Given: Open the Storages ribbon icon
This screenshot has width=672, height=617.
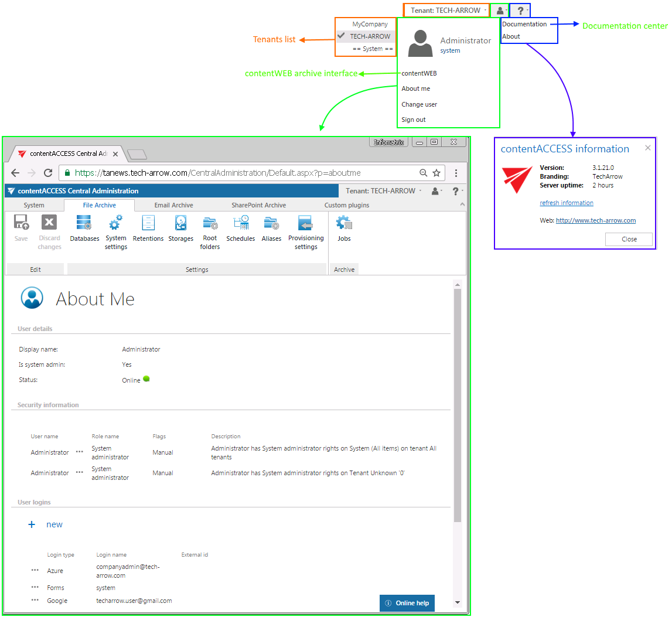Looking at the screenshot, I should pos(180,229).
